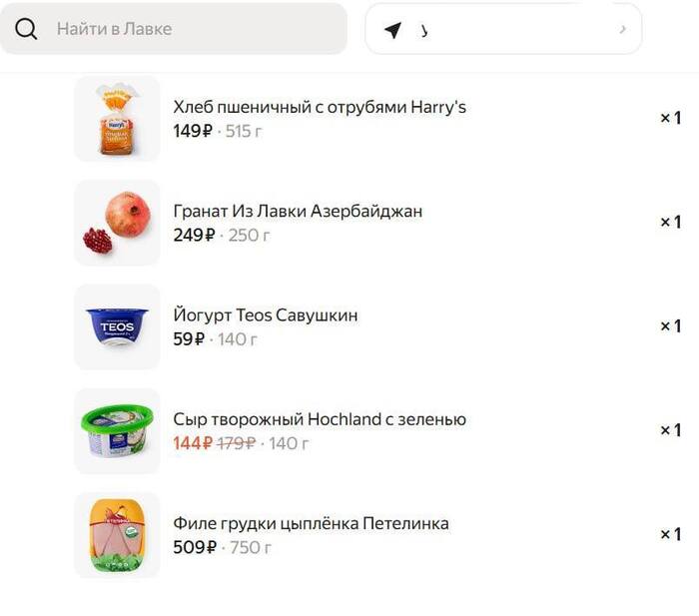Open 'Сыр творожный Hochland с зеленью' link
699x616 pixels.
320,419
